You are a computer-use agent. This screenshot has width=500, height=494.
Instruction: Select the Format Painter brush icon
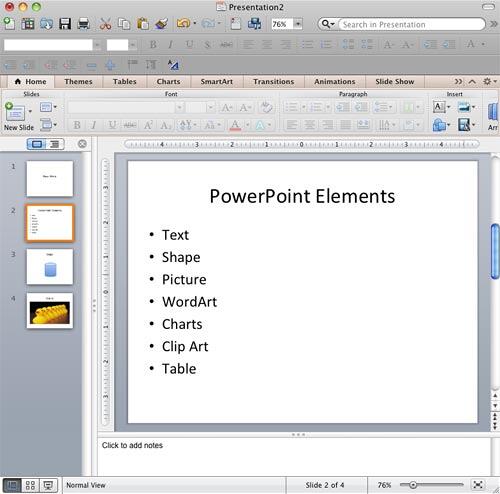[x=161, y=24]
